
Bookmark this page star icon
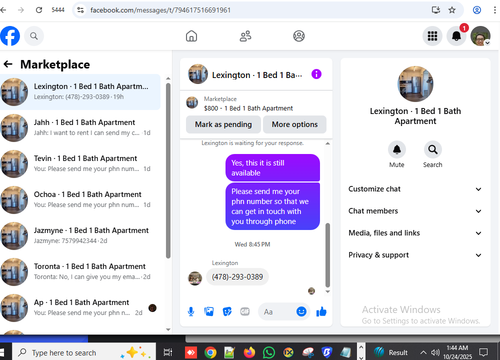pos(452,10)
